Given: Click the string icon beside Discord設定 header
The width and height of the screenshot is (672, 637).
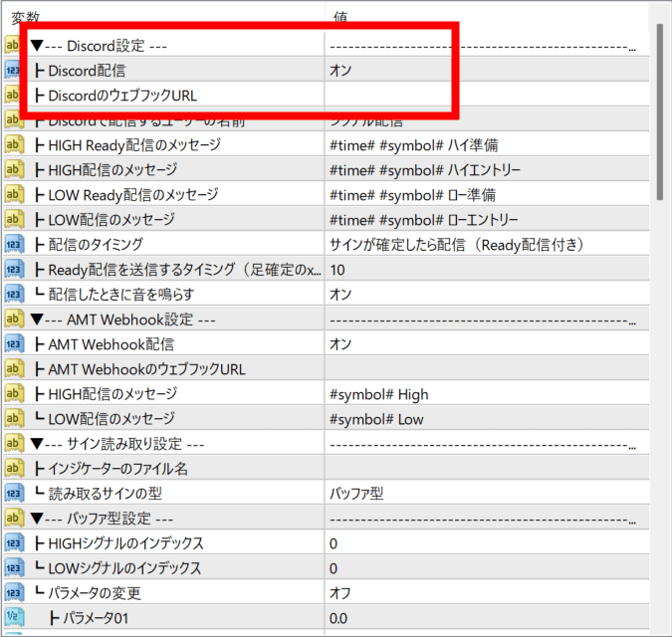Looking at the screenshot, I should (12, 45).
